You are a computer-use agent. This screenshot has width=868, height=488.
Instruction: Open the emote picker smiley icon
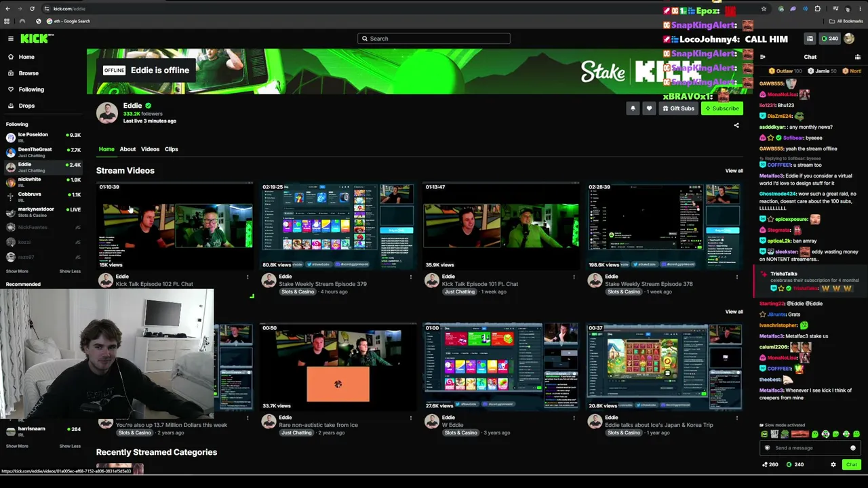coord(853,448)
